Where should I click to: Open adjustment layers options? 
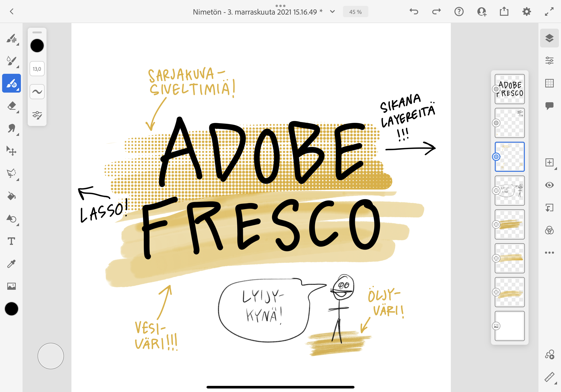(x=549, y=230)
